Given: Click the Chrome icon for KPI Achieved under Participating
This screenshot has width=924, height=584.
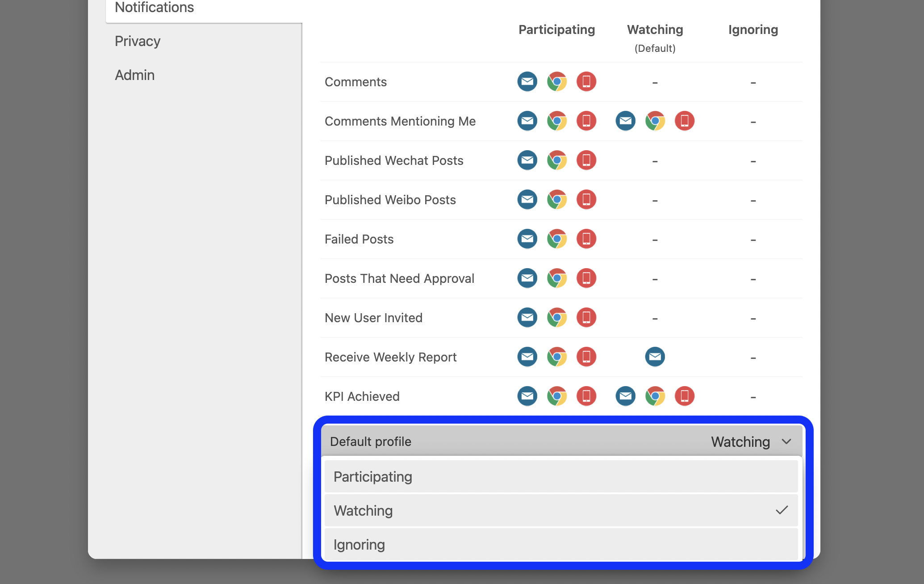Looking at the screenshot, I should pyautogui.click(x=557, y=396).
